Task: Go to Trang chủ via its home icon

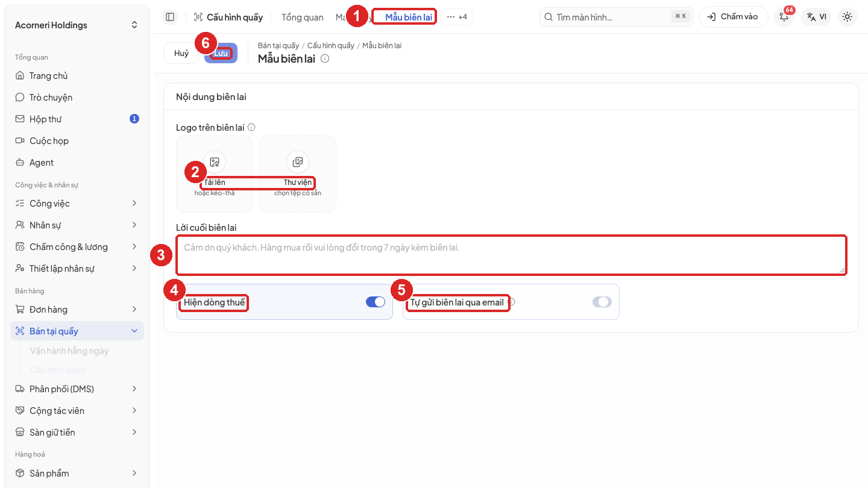Action: point(20,76)
